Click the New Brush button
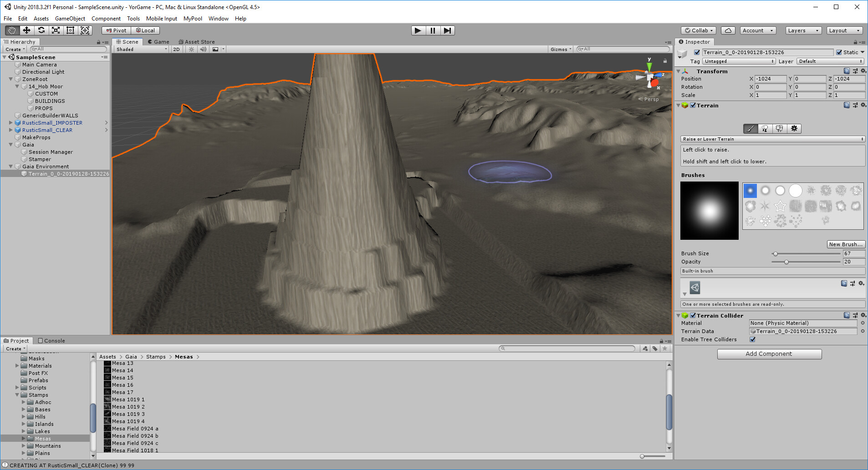Viewport: 868px width, 470px height. pyautogui.click(x=846, y=244)
